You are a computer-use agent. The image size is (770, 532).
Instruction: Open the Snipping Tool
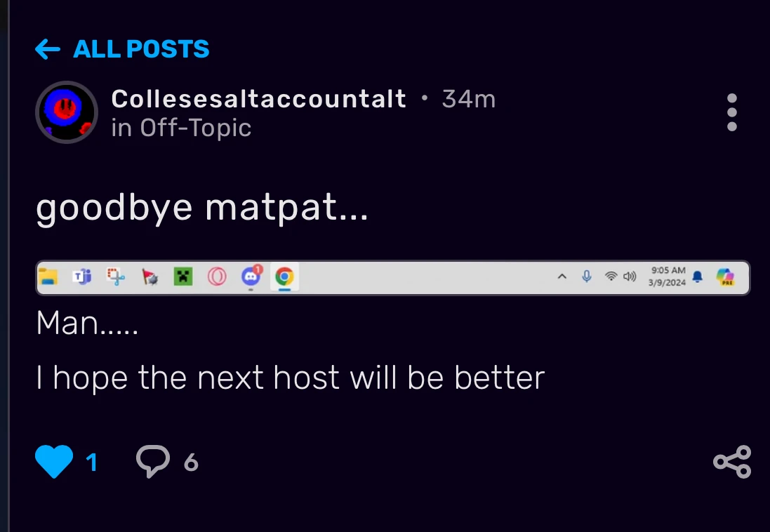pyautogui.click(x=115, y=277)
